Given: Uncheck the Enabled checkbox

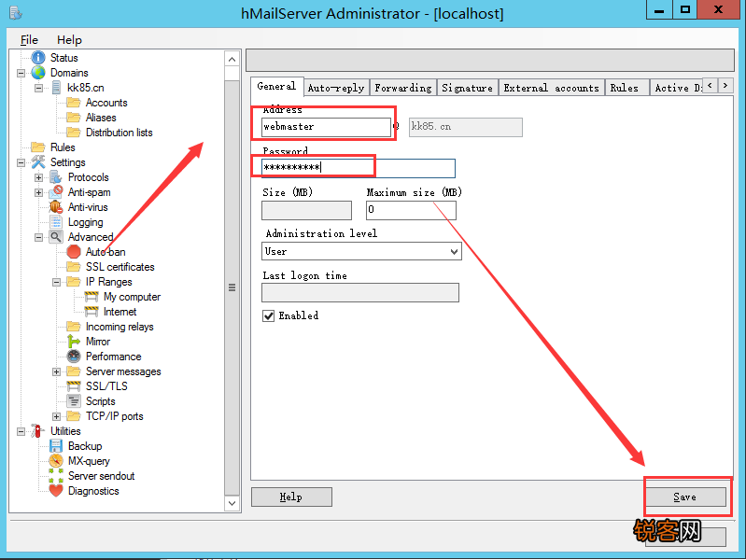Looking at the screenshot, I should 268,315.
